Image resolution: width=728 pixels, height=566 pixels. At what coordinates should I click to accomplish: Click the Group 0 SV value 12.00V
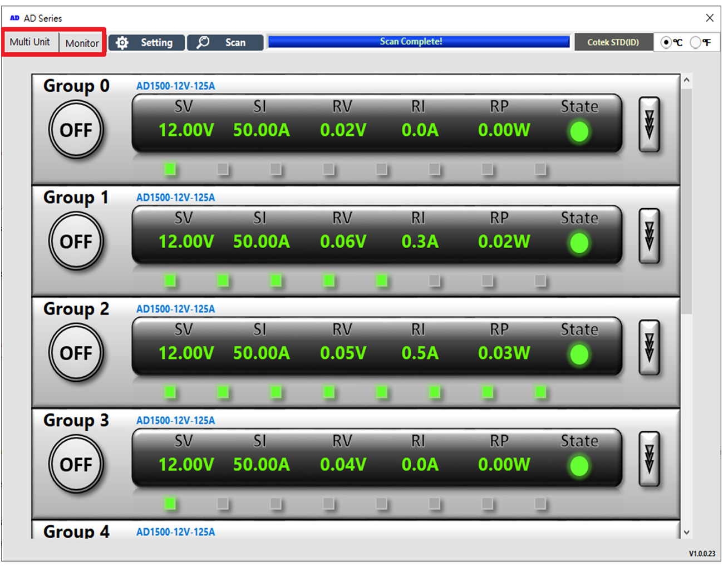[x=186, y=130]
